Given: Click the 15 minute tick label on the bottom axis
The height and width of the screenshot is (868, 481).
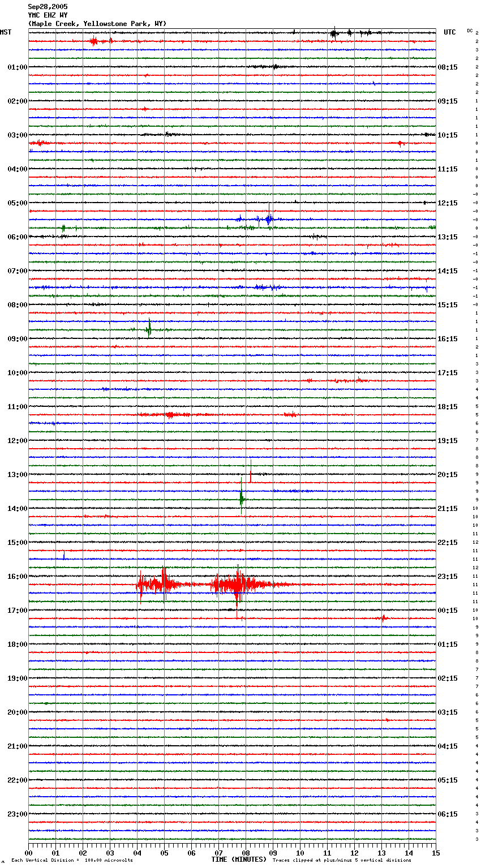Looking at the screenshot, I should pos(436,853).
